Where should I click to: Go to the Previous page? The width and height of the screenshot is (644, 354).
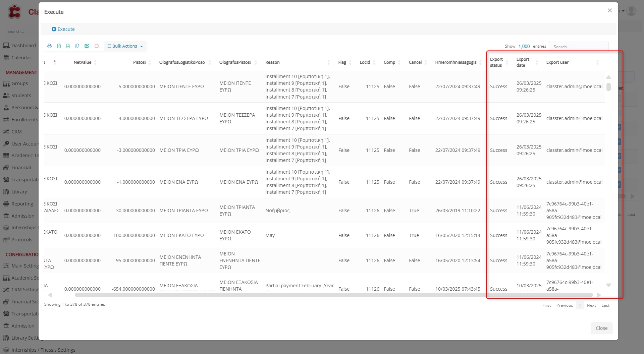pos(565,305)
